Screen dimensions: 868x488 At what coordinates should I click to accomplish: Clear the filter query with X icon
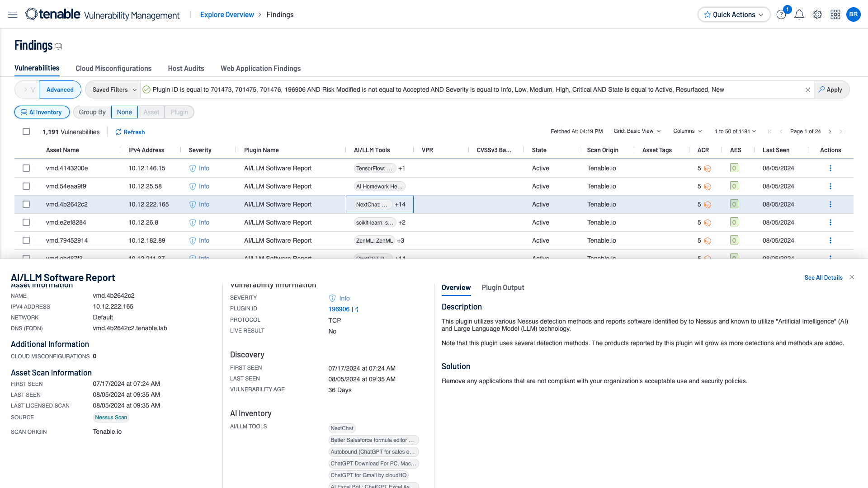pyautogui.click(x=807, y=90)
